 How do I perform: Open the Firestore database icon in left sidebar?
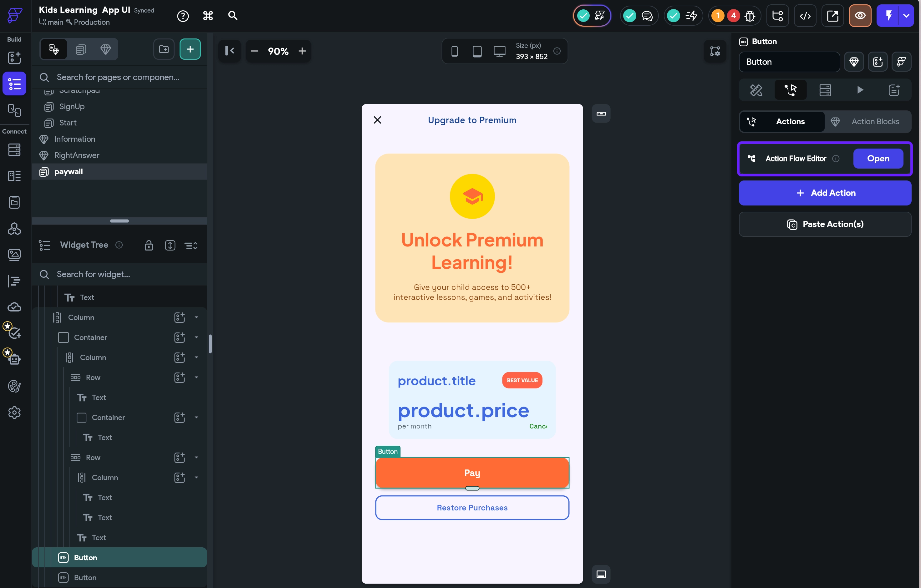14,150
